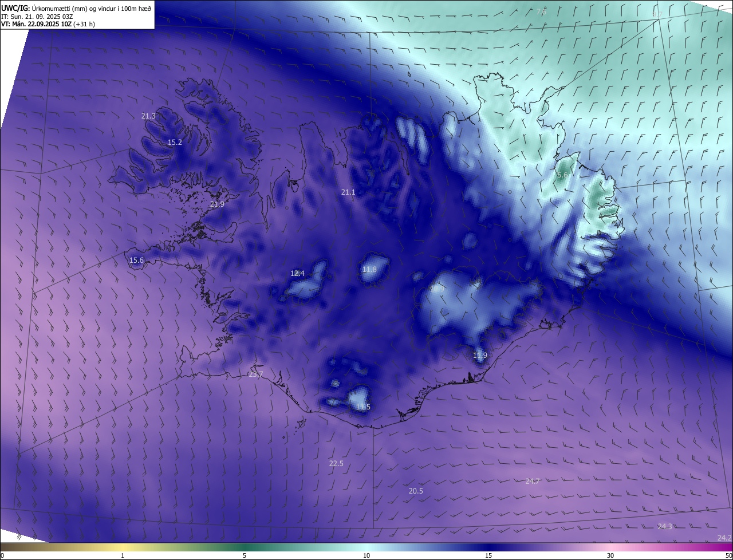Click the colorbar tick label 1
This screenshot has height=560, width=733.
[x=123, y=555]
